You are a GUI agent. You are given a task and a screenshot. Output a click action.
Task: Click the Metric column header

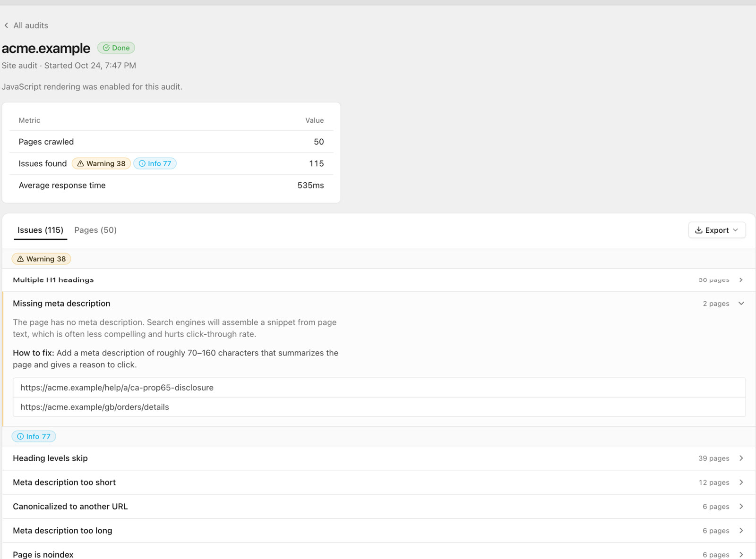(29, 120)
